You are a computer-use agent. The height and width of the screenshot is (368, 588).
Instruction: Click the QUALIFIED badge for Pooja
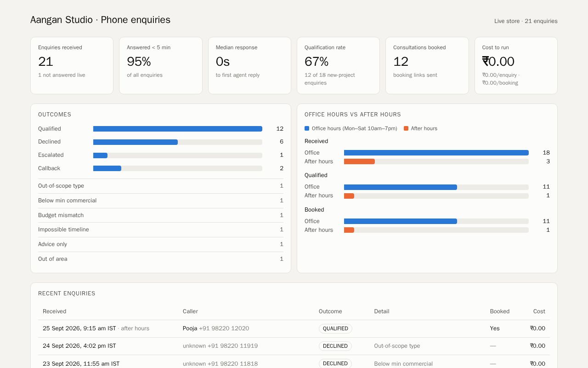[335, 328]
